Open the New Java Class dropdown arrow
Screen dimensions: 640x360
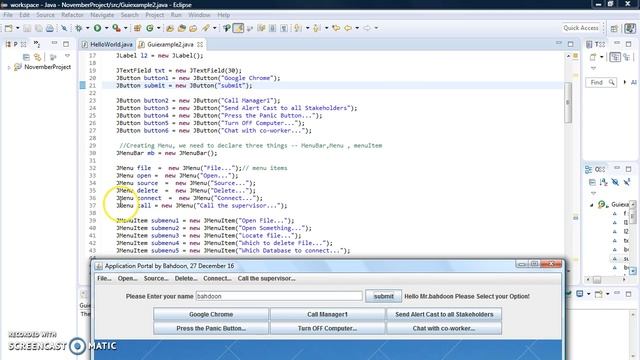tap(158, 28)
